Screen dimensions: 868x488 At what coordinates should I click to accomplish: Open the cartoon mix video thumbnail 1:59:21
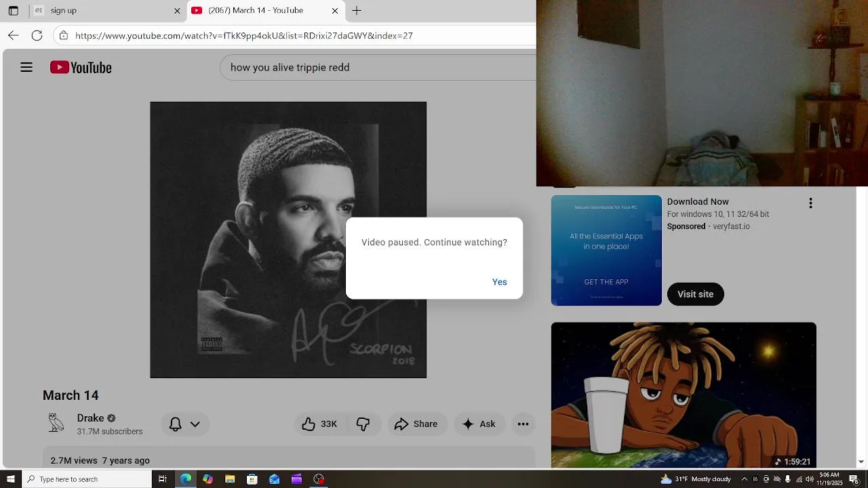(x=684, y=395)
